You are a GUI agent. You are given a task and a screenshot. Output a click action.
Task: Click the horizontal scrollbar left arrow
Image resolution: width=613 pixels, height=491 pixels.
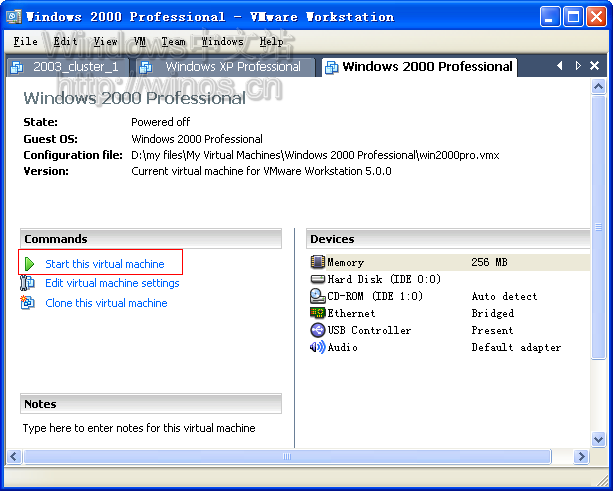click(14, 456)
